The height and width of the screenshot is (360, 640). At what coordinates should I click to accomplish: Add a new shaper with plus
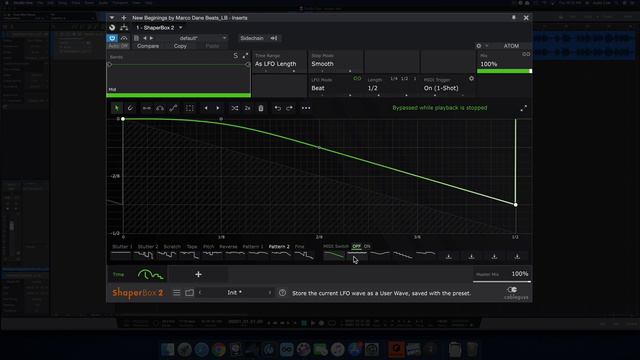coord(198,274)
